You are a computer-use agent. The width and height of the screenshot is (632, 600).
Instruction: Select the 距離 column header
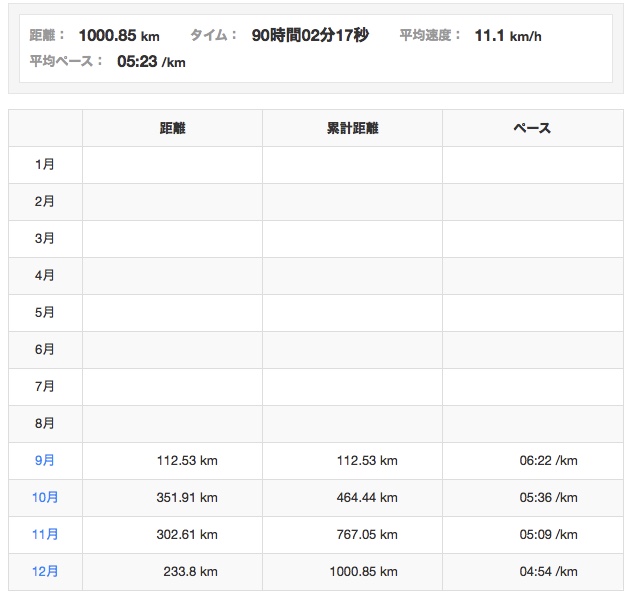[x=173, y=128]
